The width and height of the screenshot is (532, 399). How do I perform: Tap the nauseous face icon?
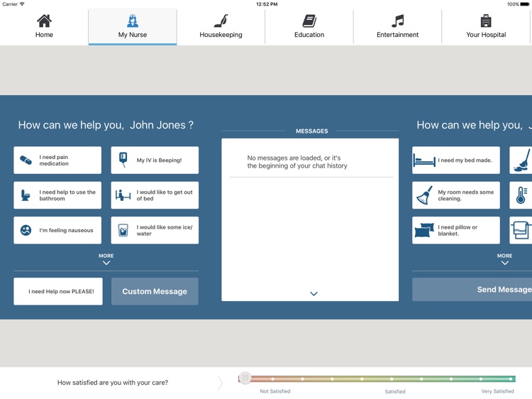point(26,230)
